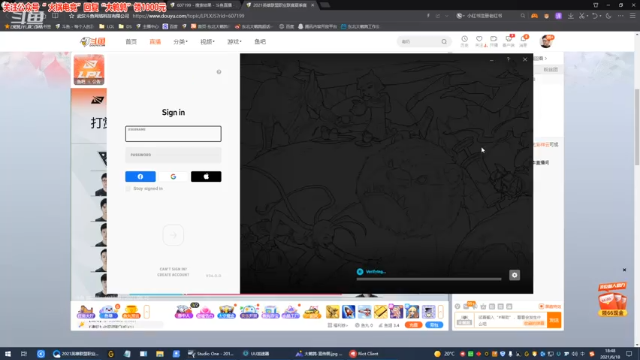Expand the activity bar arrow left of gifts
The width and height of the screenshot is (640, 360).
[x=147, y=312]
